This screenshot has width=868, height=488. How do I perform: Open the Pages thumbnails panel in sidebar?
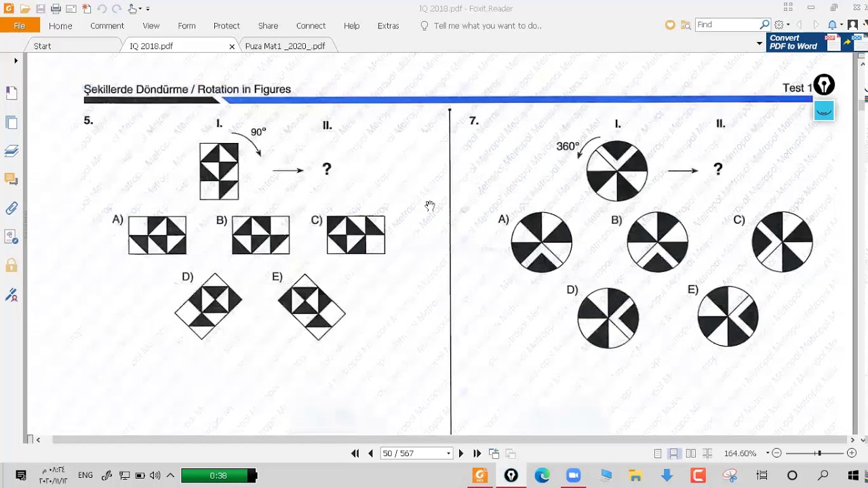pyautogui.click(x=12, y=123)
